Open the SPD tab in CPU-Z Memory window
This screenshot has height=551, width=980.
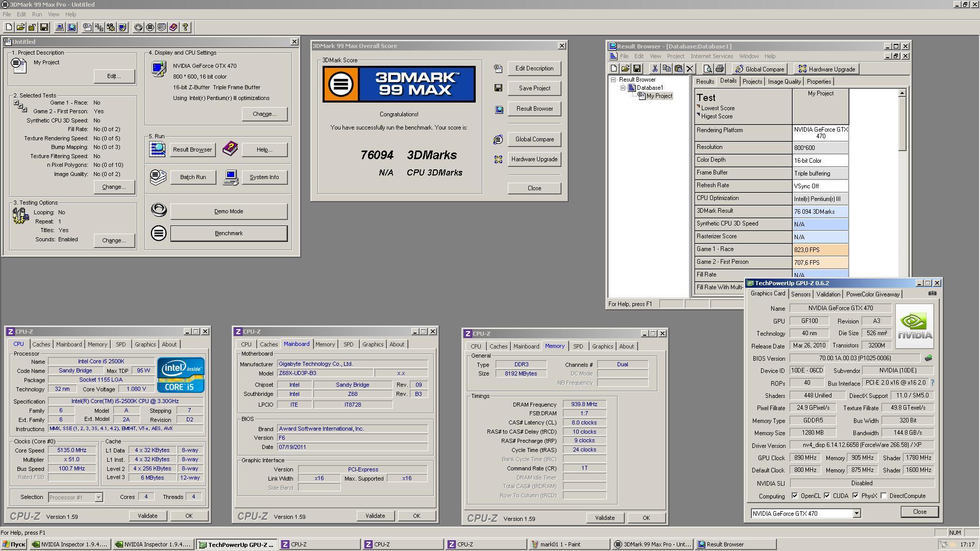pos(578,346)
